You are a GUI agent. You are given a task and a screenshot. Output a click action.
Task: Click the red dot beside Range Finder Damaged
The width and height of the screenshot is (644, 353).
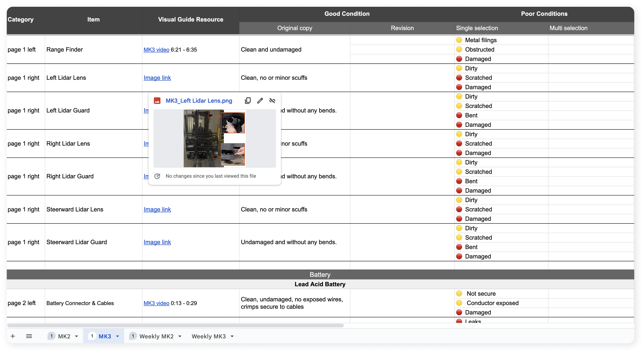point(459,59)
